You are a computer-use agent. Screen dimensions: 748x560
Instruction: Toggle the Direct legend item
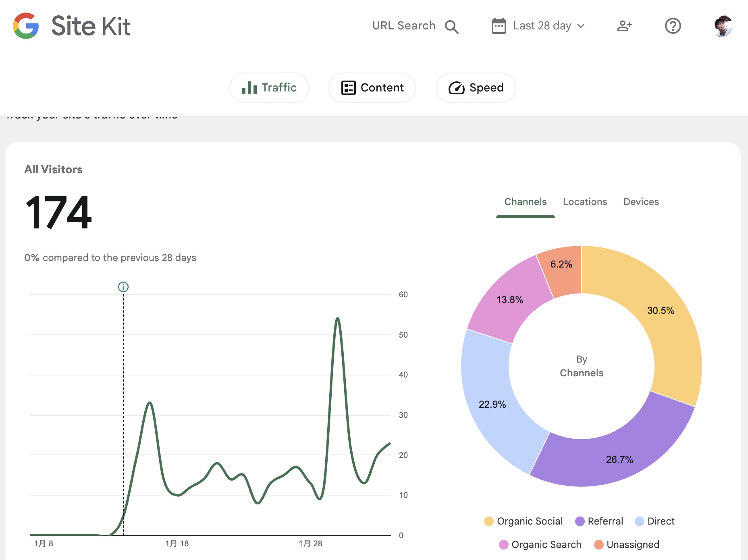pyautogui.click(x=661, y=521)
